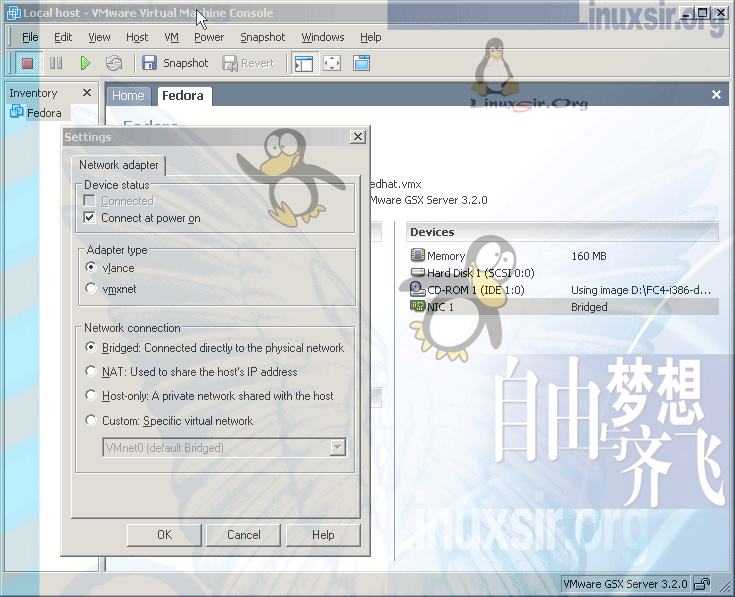
Task: Toggle Connect at power on checkbox
Action: pyautogui.click(x=89, y=217)
